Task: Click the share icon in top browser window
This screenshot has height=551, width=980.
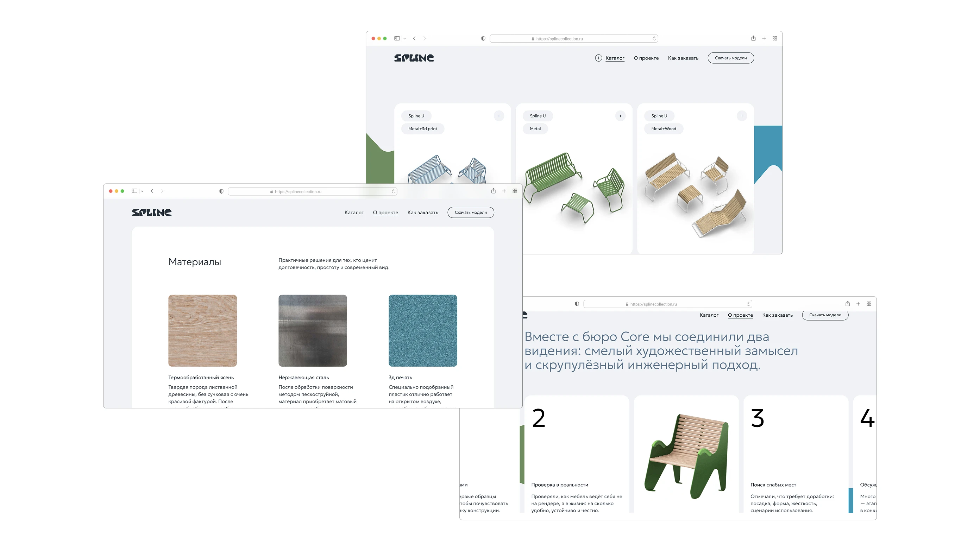Action: [753, 38]
